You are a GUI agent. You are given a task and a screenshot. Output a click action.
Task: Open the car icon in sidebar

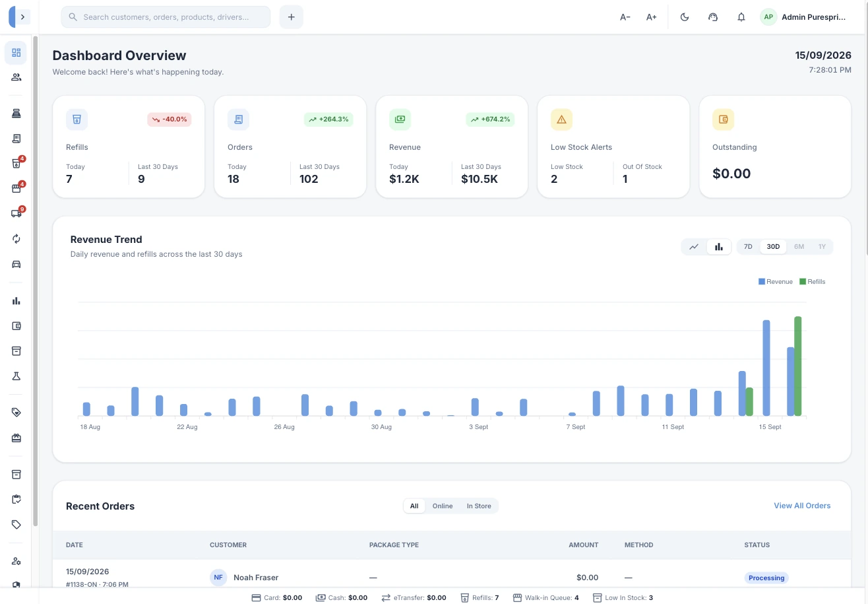[16, 264]
